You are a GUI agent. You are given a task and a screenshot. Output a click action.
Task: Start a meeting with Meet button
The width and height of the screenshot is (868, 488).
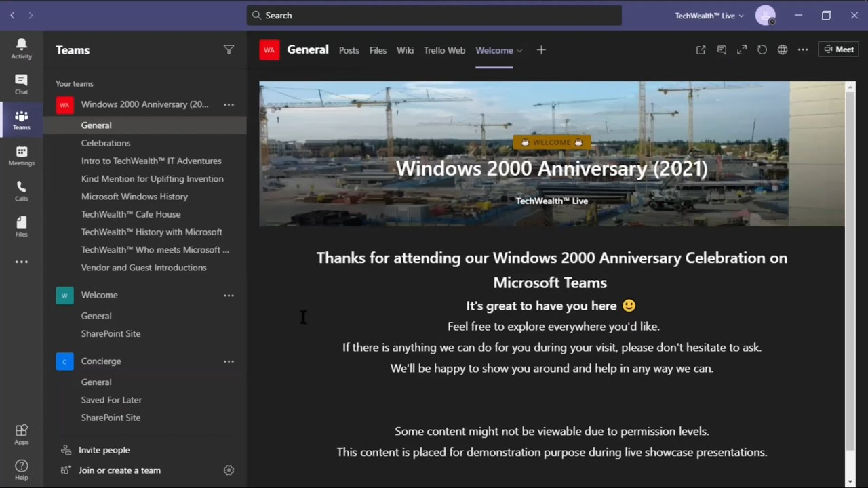point(839,49)
